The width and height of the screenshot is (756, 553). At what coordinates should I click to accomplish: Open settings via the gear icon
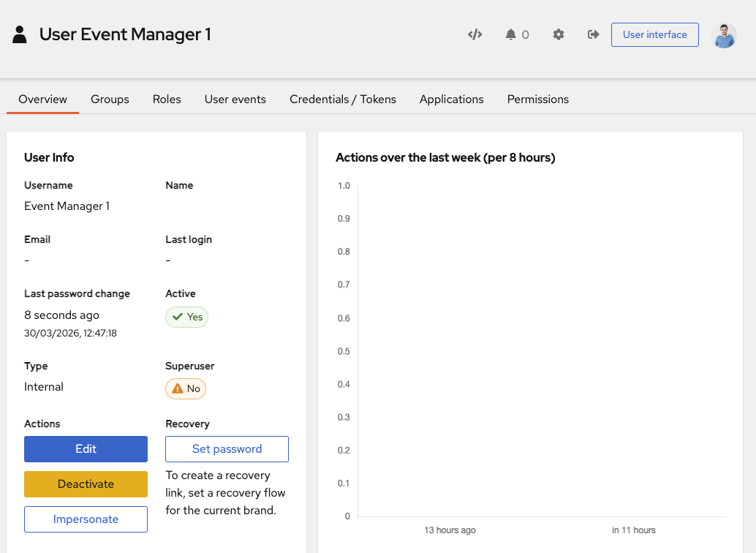click(559, 34)
